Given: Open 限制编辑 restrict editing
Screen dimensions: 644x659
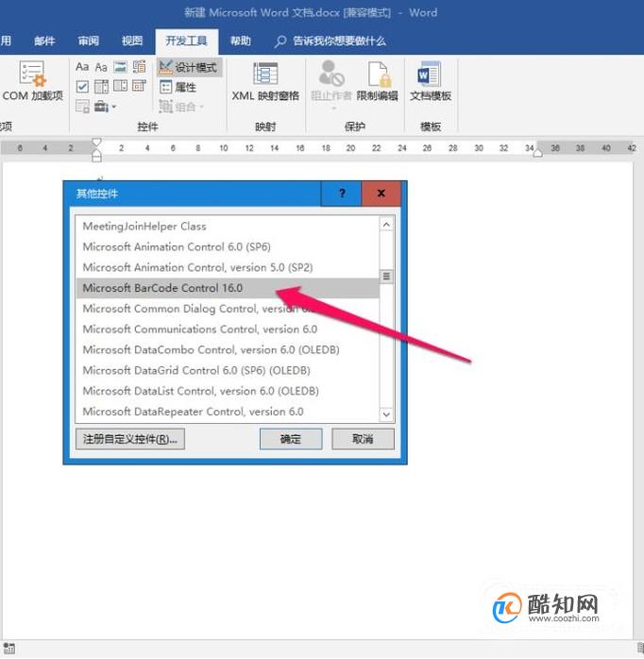Looking at the screenshot, I should tap(378, 81).
